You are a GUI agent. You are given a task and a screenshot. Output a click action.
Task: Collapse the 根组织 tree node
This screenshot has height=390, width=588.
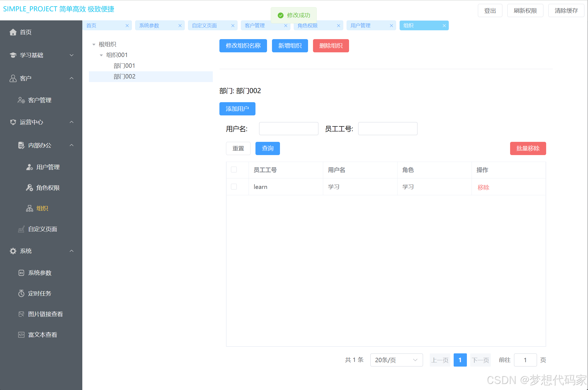[94, 44]
